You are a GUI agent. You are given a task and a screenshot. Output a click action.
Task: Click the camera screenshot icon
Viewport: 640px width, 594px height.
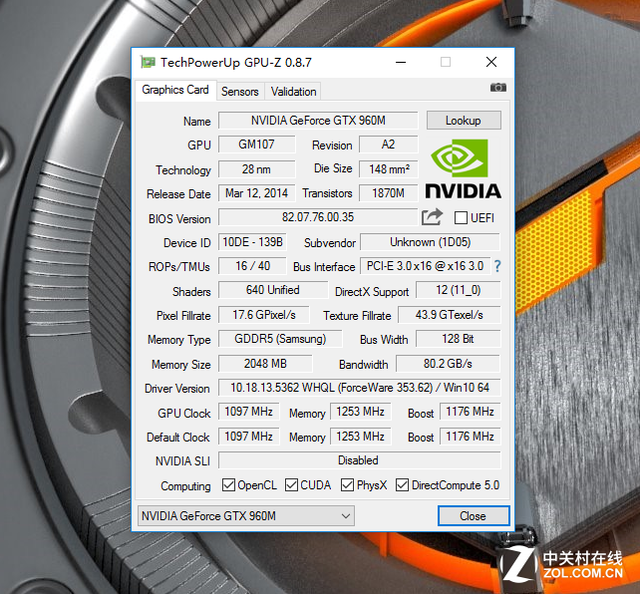coord(498,87)
